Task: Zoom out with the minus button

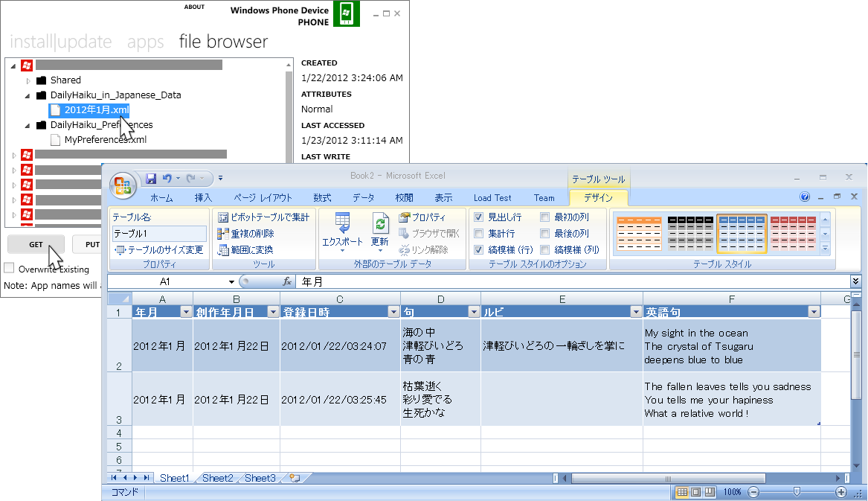Action: (753, 491)
